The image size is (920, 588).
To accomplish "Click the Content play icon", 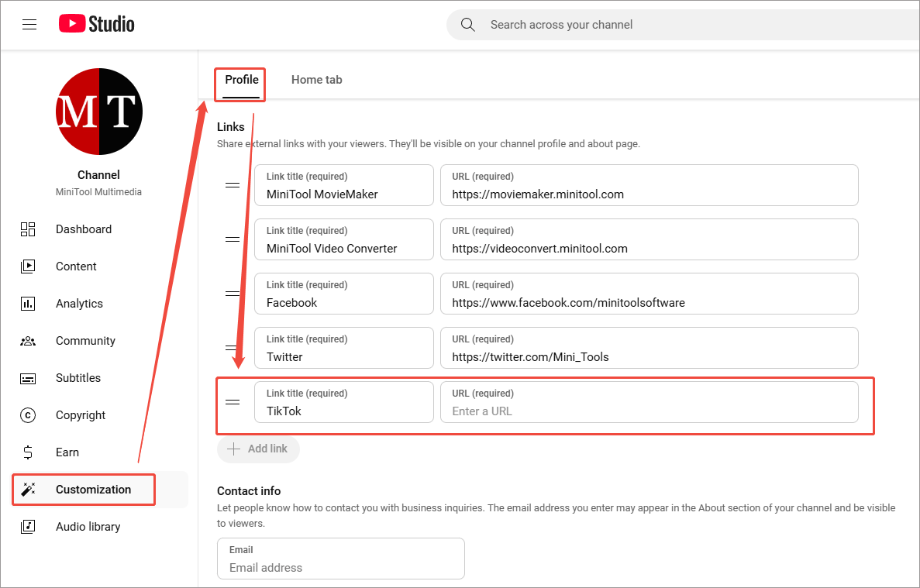I will tap(28, 266).
